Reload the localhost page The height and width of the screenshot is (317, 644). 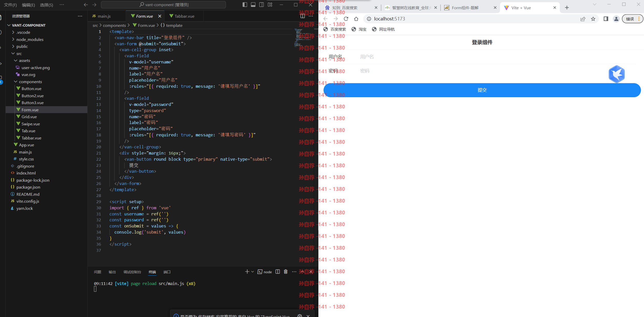[x=346, y=19]
